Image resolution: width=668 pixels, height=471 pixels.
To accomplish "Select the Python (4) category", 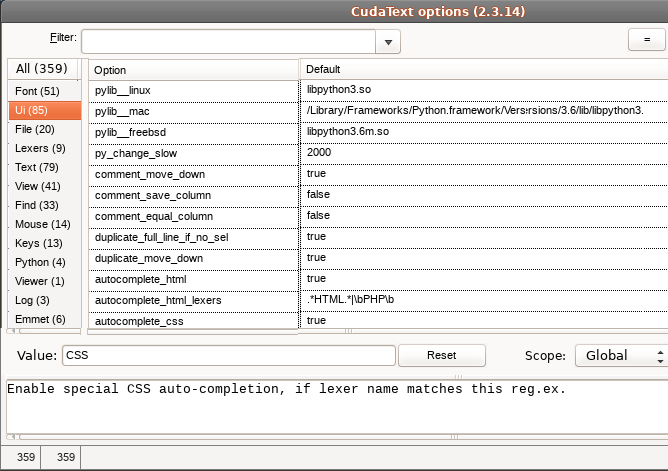I will (x=44, y=262).
